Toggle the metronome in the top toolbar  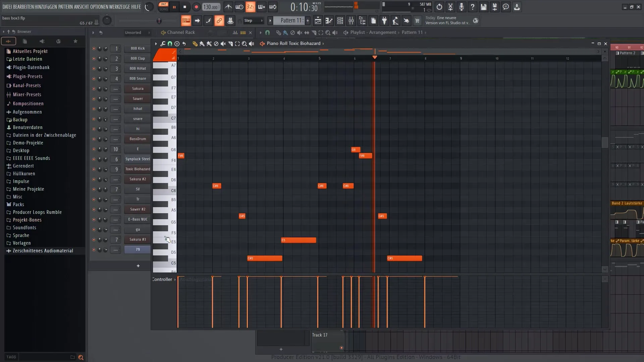[228, 7]
